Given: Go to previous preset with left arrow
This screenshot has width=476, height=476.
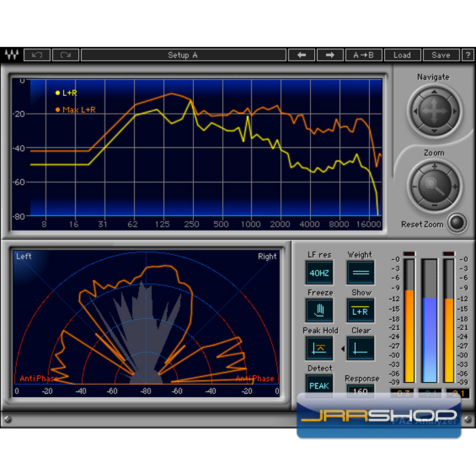Looking at the screenshot, I should [302, 55].
